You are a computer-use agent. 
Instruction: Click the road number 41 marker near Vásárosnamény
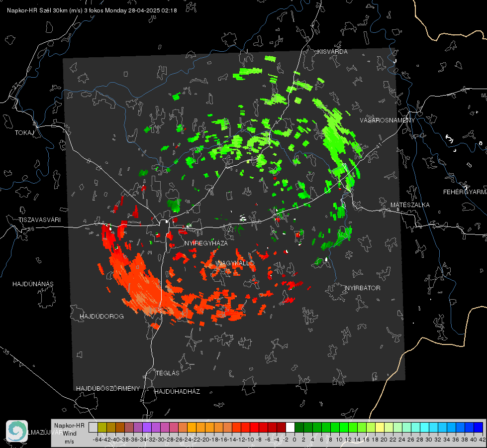coord(379,145)
